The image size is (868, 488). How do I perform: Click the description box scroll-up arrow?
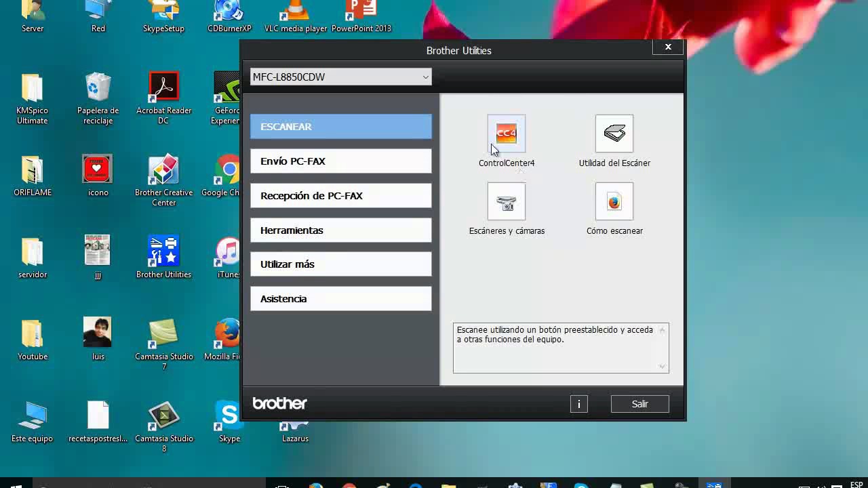[663, 329]
